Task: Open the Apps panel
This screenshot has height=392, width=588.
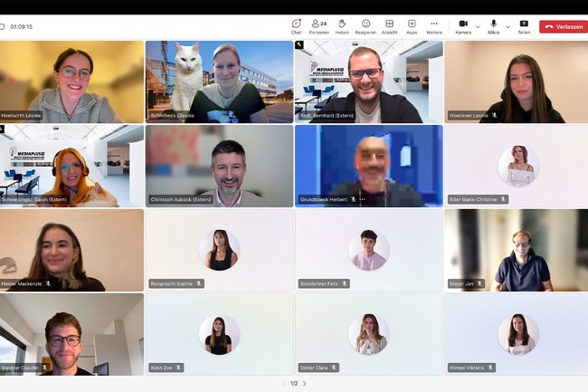Action: pos(412,26)
